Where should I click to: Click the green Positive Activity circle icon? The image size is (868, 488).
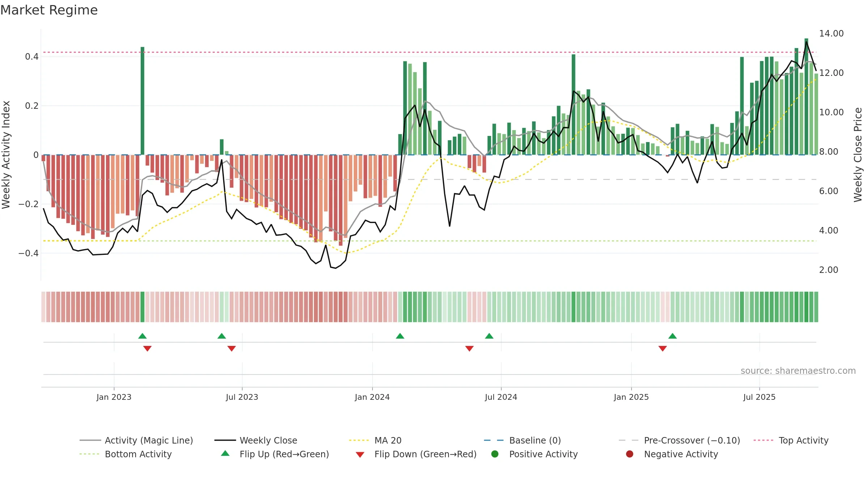[x=495, y=454]
